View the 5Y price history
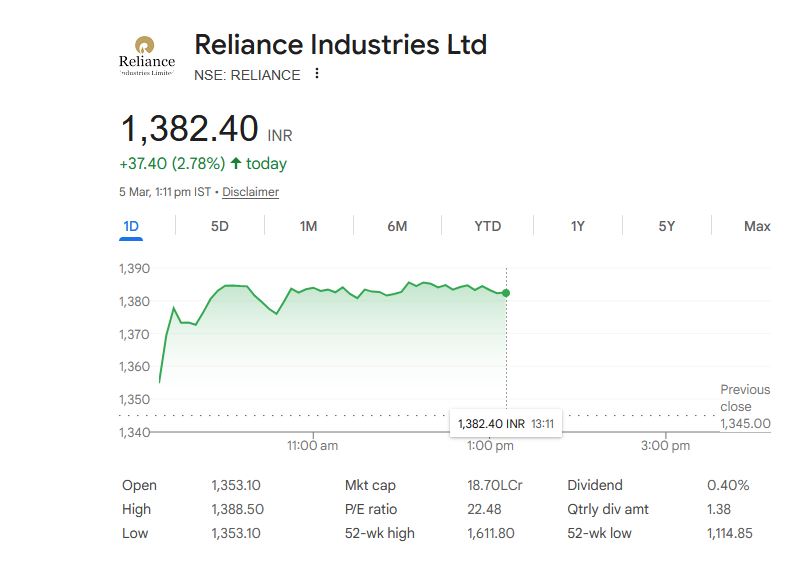This screenshot has height=581, width=787. (x=667, y=226)
